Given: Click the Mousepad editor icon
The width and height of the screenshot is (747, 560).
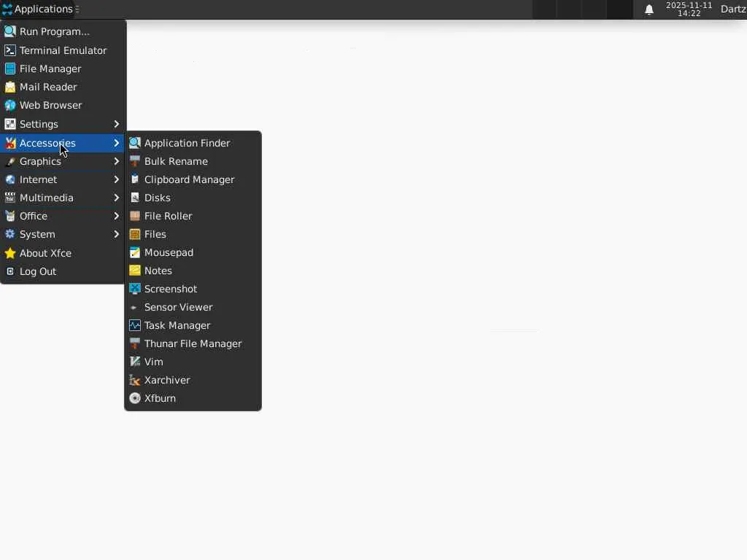Looking at the screenshot, I should point(135,252).
